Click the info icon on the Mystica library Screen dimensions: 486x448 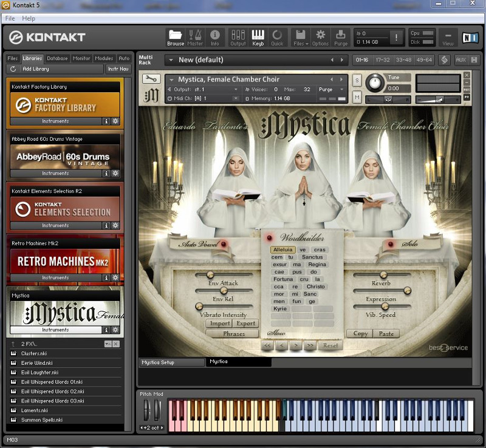click(x=106, y=330)
